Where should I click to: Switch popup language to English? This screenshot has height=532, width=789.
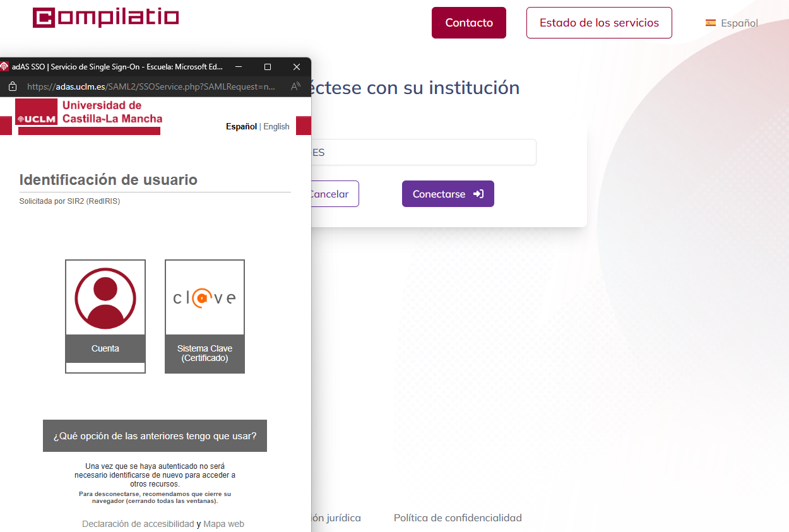tap(276, 126)
